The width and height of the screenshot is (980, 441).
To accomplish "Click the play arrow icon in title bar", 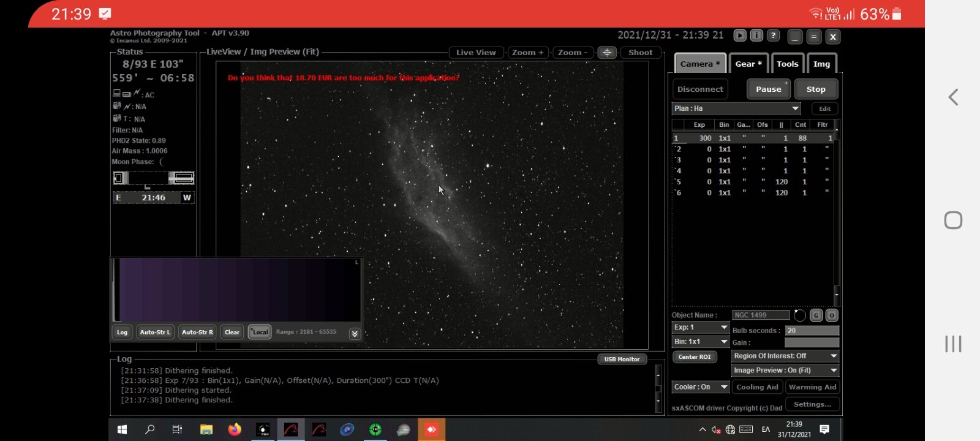I will (740, 36).
